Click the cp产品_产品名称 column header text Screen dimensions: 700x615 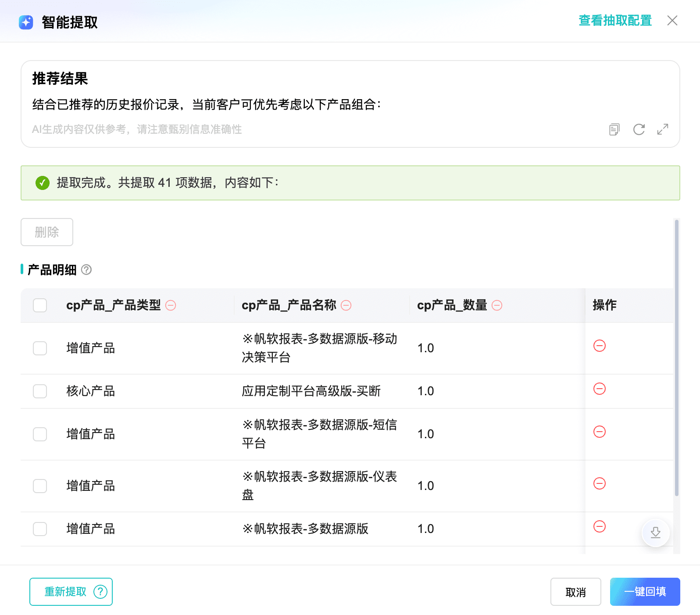coord(289,305)
